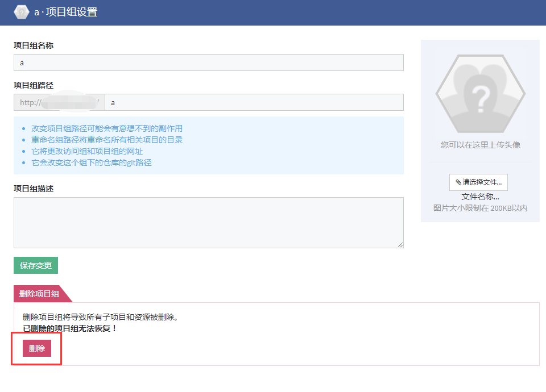Click the 项目组路径 field label
The width and height of the screenshot is (546, 392).
click(34, 85)
